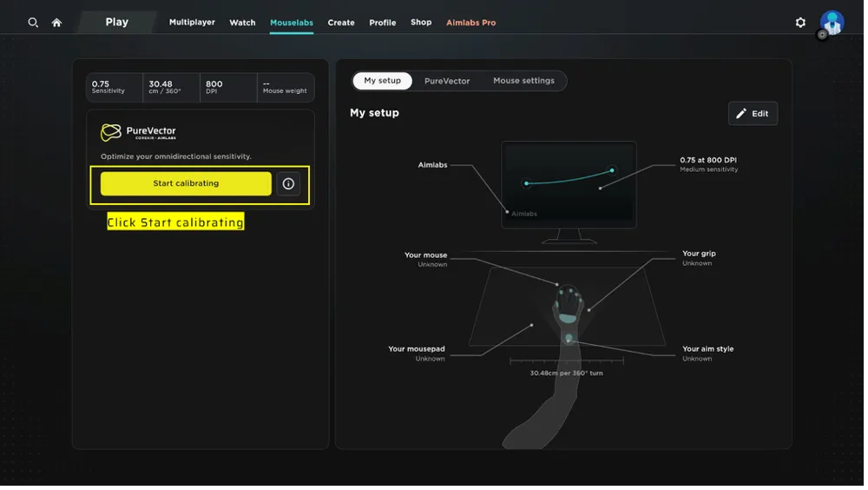Open the settings gear icon
The width and height of the screenshot is (868, 490).
point(800,23)
